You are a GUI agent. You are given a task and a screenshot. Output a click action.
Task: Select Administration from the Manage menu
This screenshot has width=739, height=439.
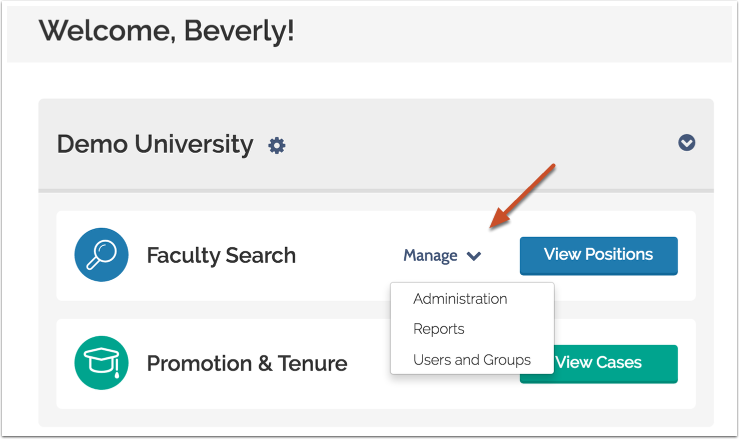[x=460, y=299]
